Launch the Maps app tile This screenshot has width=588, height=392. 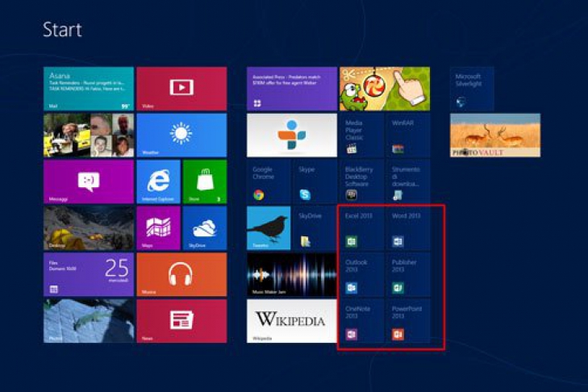[158, 228]
